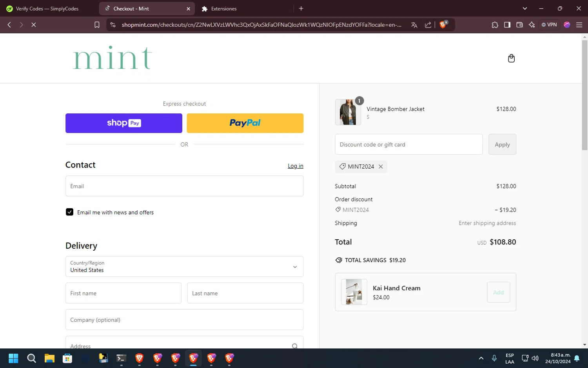
Task: Click the Apply discount button
Action: click(x=502, y=144)
